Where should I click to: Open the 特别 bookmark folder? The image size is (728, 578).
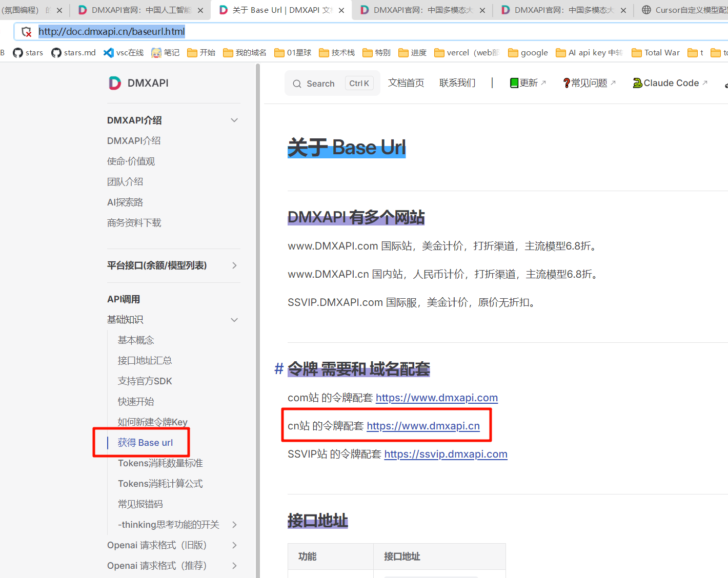pyautogui.click(x=376, y=53)
